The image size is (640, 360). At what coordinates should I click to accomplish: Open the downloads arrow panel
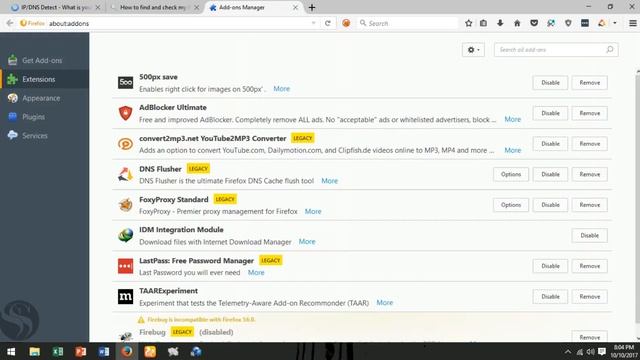tap(500, 23)
